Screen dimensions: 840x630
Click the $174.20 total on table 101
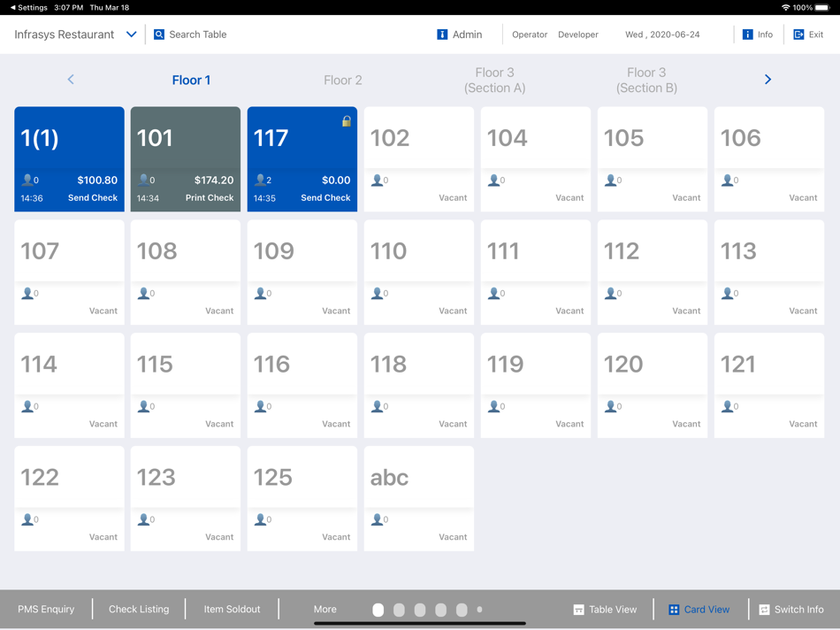[214, 181]
